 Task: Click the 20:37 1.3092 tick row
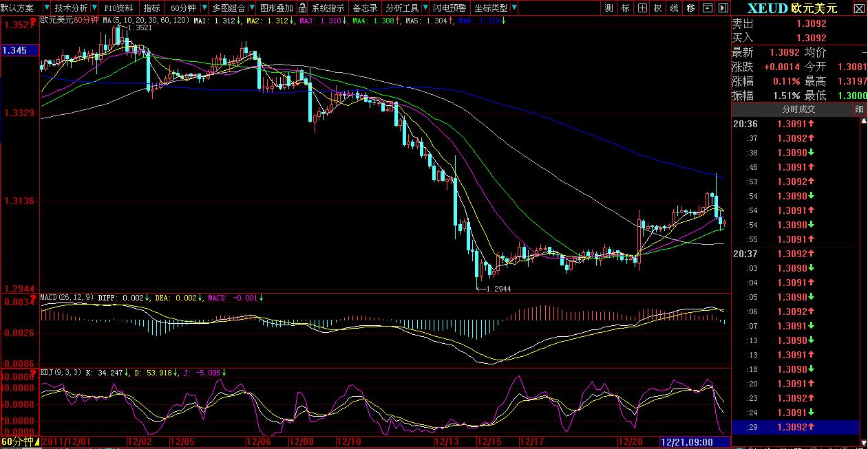(795, 254)
